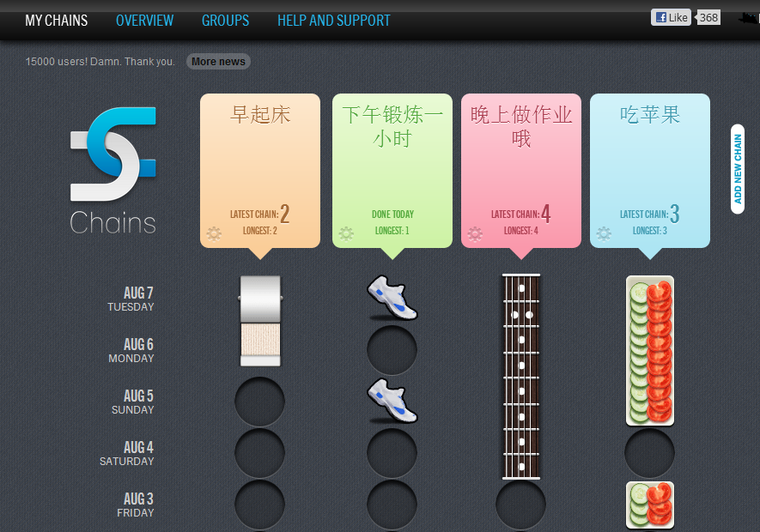
Task: Click the Chains logo
Action: pos(113,171)
